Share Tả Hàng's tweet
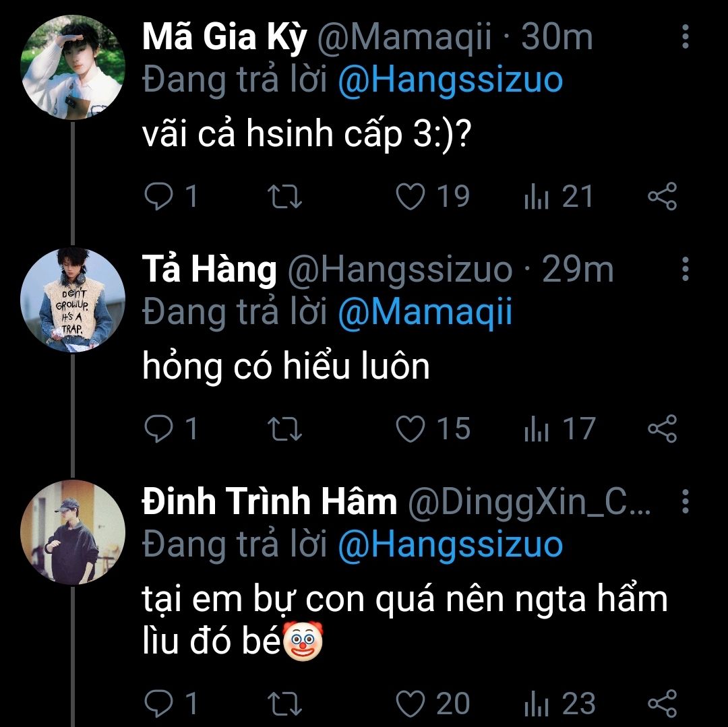Screen dimensions: 728x727 click(x=662, y=429)
